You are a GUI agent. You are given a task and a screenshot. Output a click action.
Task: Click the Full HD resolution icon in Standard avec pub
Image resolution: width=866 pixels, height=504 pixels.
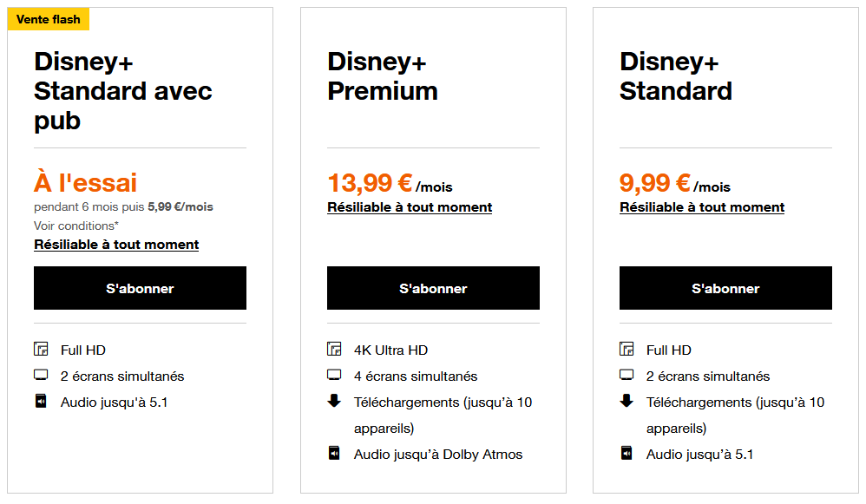point(41,349)
